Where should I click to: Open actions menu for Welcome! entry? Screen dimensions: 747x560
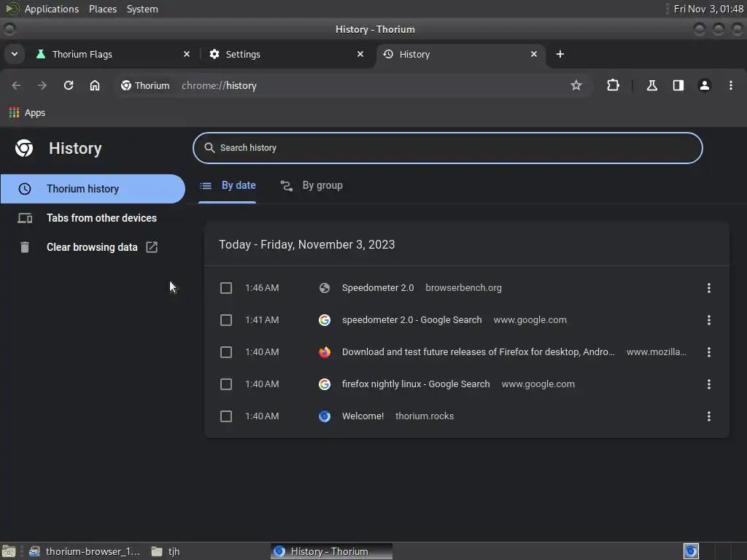709,416
